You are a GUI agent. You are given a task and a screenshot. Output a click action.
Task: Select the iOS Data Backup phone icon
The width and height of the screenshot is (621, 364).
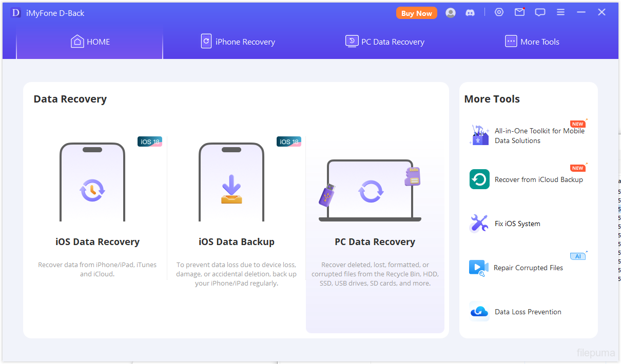tap(231, 183)
